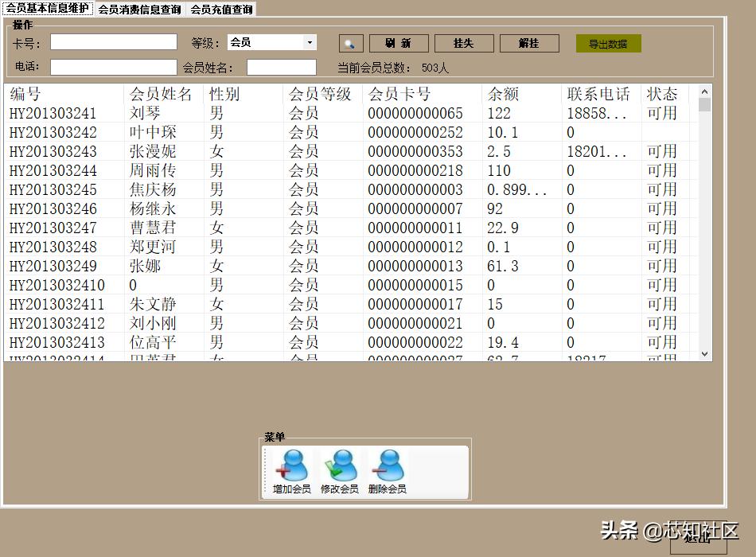The image size is (756, 557).
Task: Click the 会员姓名 member name field
Action: [281, 66]
